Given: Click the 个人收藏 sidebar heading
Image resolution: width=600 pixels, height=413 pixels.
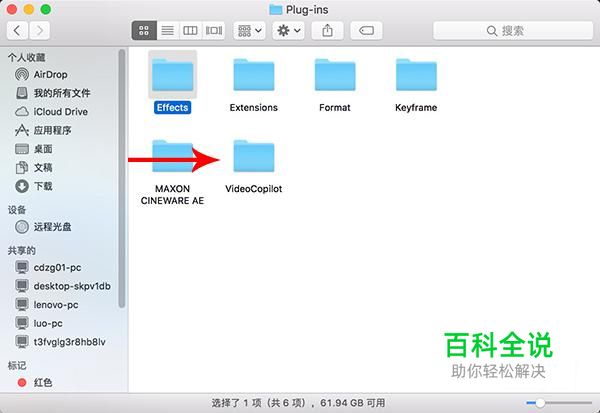Looking at the screenshot, I should click(x=26, y=58).
